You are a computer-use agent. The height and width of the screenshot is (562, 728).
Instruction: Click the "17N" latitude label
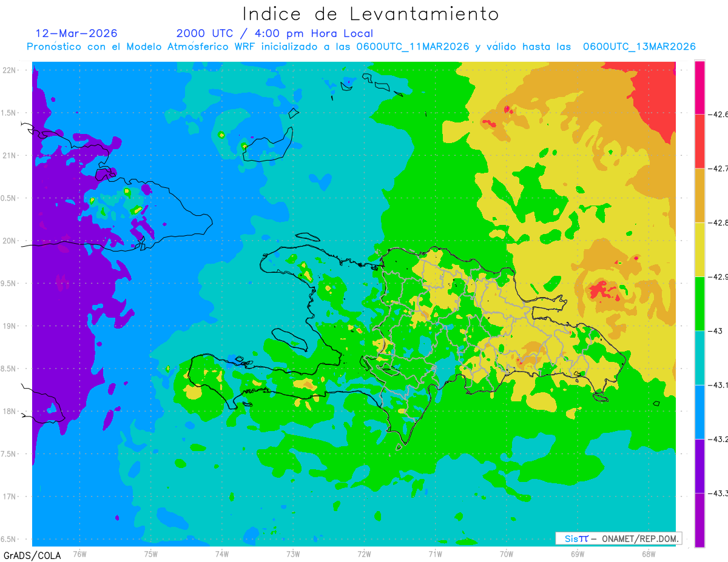point(10,497)
